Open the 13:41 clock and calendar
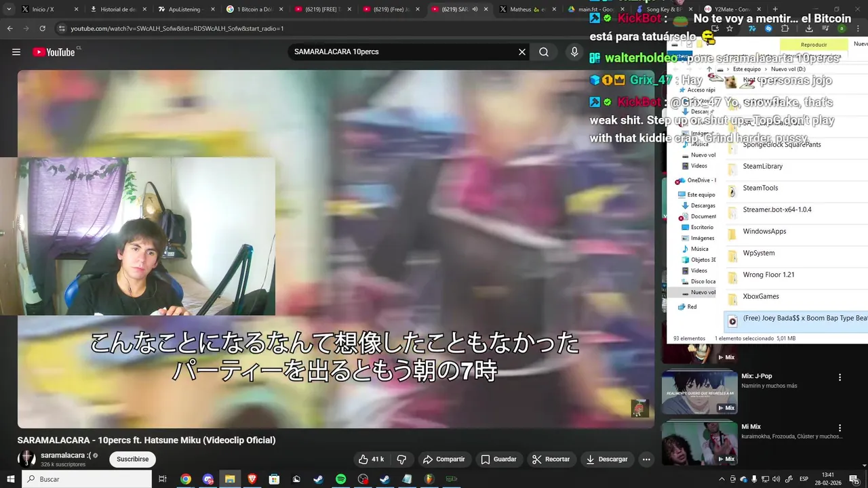The height and width of the screenshot is (488, 868). point(828,479)
